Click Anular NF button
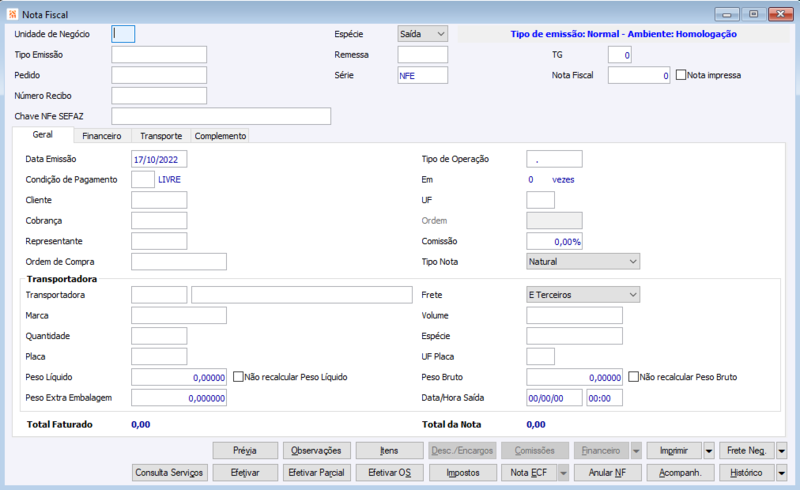This screenshot has height=490, width=800. [607, 473]
